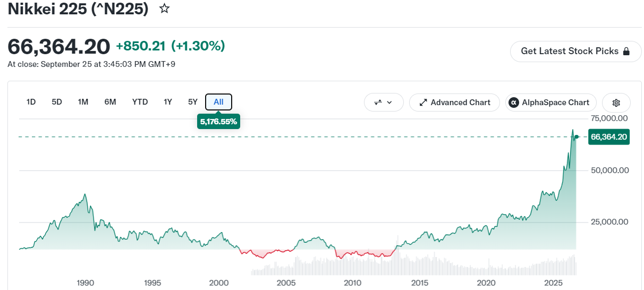644x290 pixels.
Task: Click the +850.21 (+1.30%) change text
Action: point(170,46)
